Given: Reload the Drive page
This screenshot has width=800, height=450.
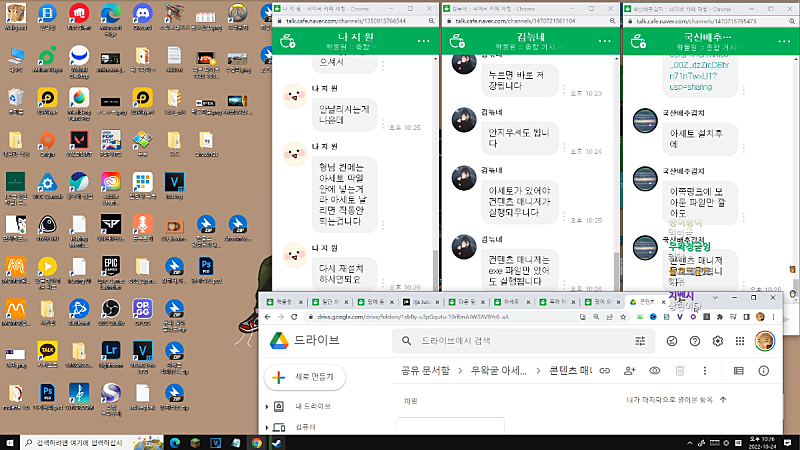Looking at the screenshot, I should click(294, 317).
